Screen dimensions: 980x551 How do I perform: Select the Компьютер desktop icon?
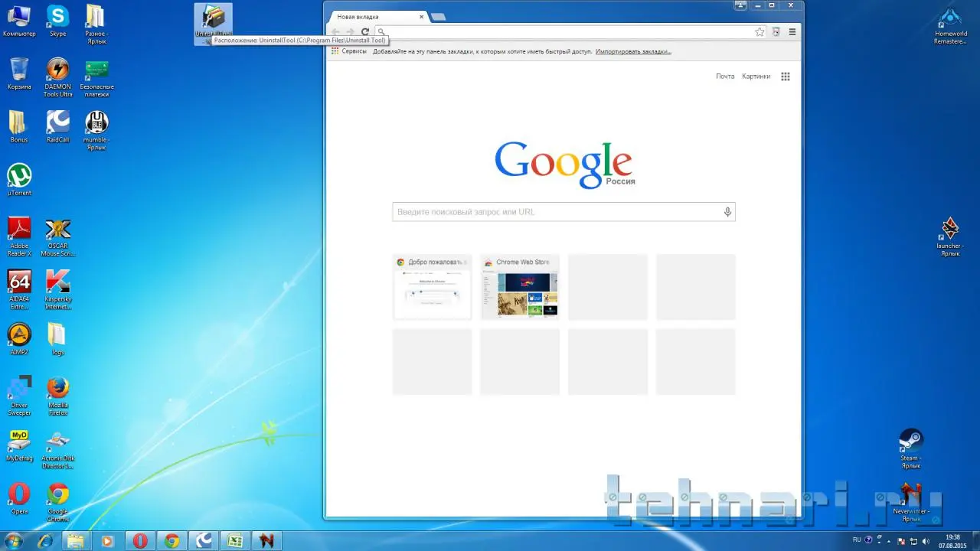(19, 21)
